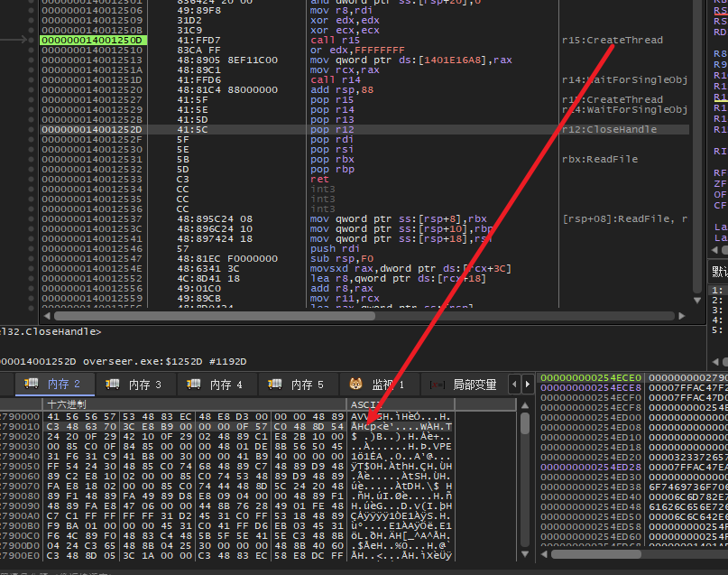Show the 内存 5 dump tab
This screenshot has height=575, width=728.
[x=298, y=385]
